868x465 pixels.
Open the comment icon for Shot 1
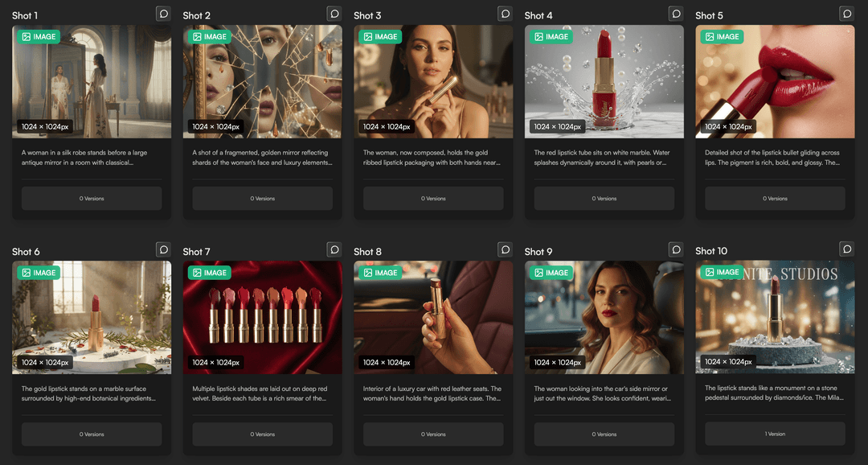(163, 14)
